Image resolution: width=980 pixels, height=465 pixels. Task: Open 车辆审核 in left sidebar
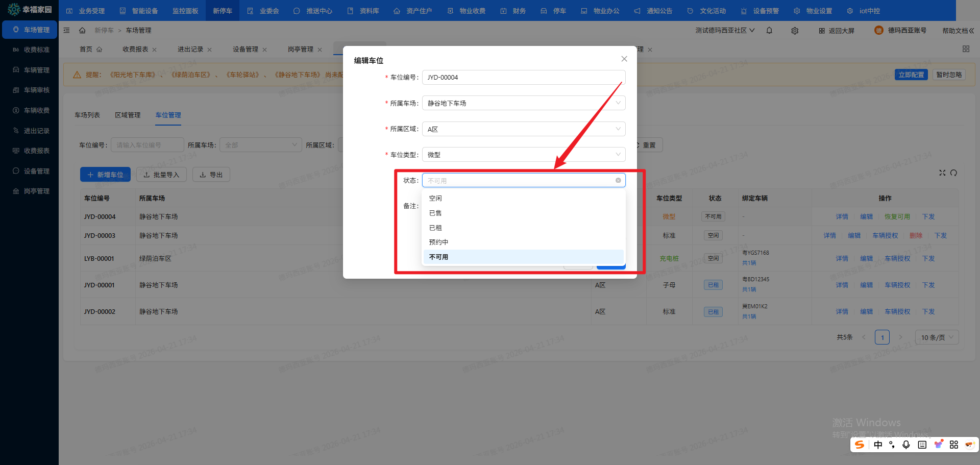36,90
